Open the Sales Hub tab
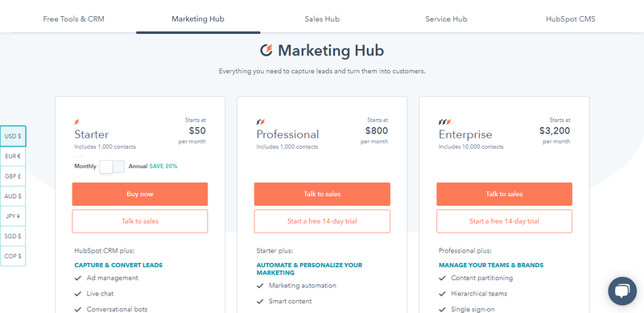 (x=322, y=19)
